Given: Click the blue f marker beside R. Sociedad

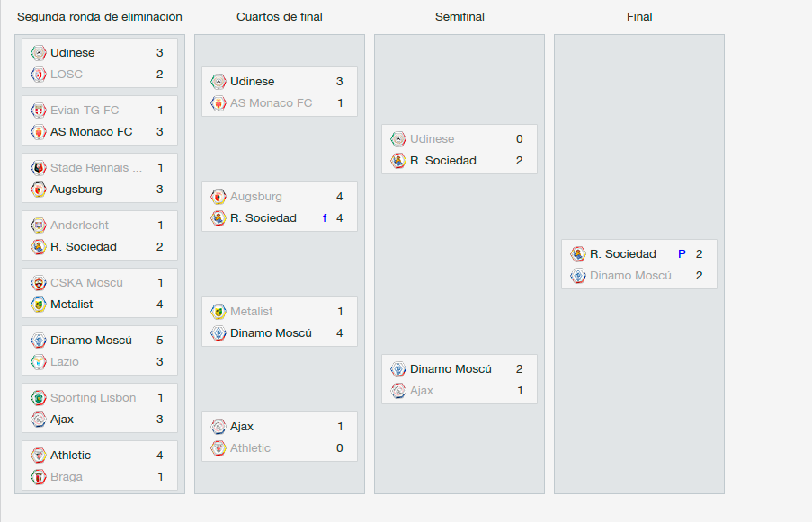Looking at the screenshot, I should tap(325, 218).
